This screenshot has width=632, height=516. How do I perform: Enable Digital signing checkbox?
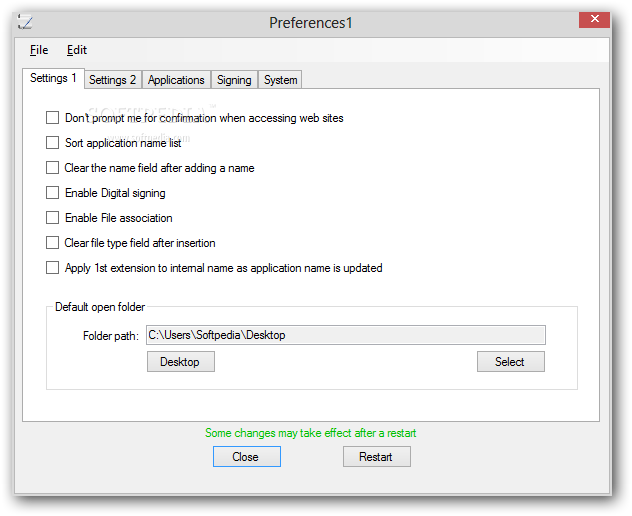(x=52, y=193)
